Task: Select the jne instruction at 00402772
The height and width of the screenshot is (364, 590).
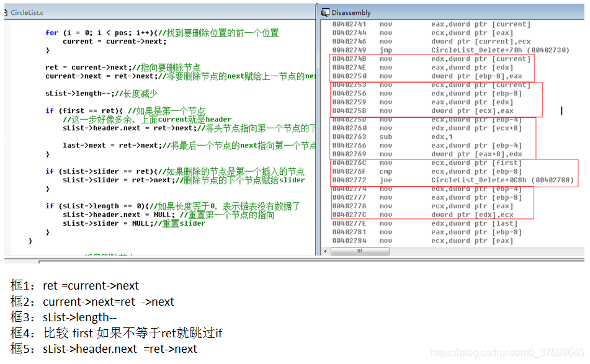Action: point(453,180)
